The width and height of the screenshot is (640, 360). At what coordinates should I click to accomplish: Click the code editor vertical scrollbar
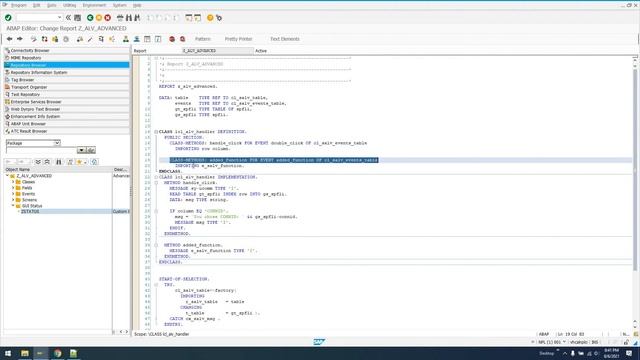635,169
